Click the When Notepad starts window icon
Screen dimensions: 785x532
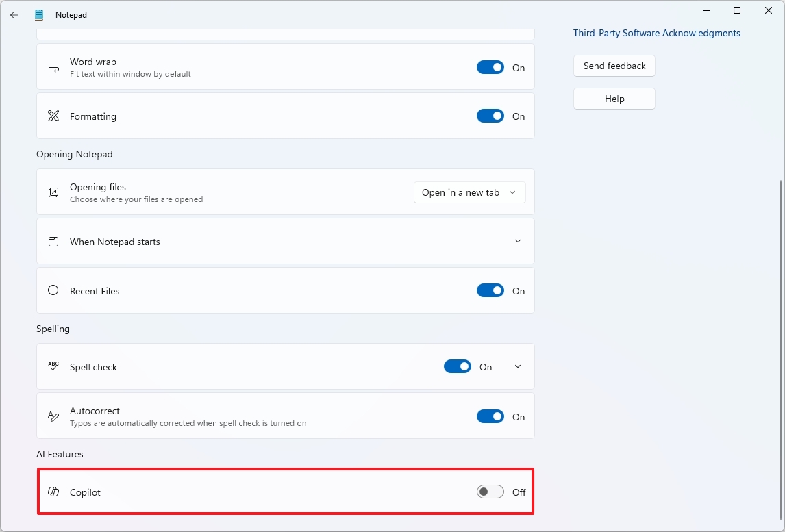(53, 241)
